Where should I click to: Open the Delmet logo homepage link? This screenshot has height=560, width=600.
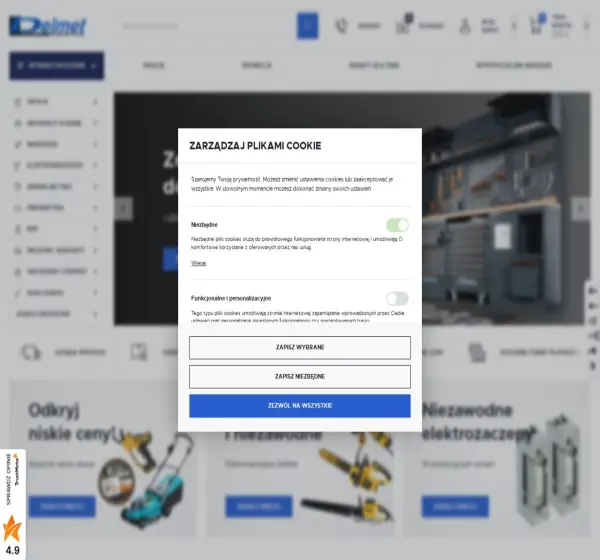point(48,26)
